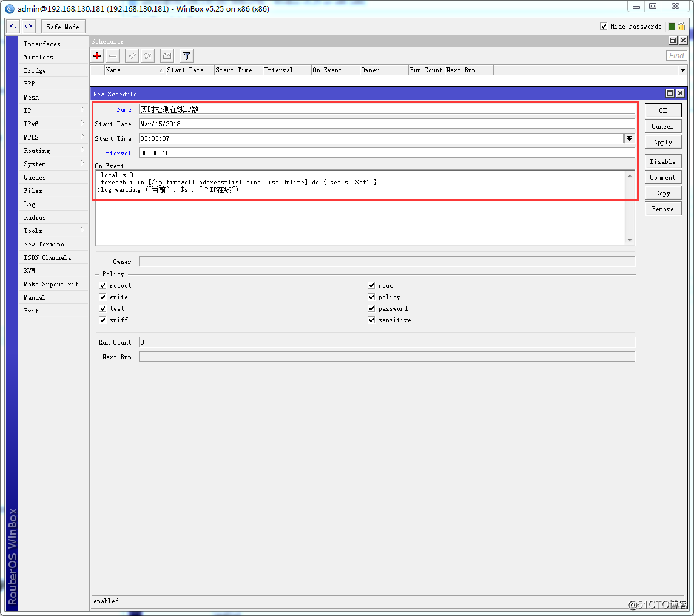Click the Cancel button
The height and width of the screenshot is (616, 694).
pyautogui.click(x=662, y=126)
